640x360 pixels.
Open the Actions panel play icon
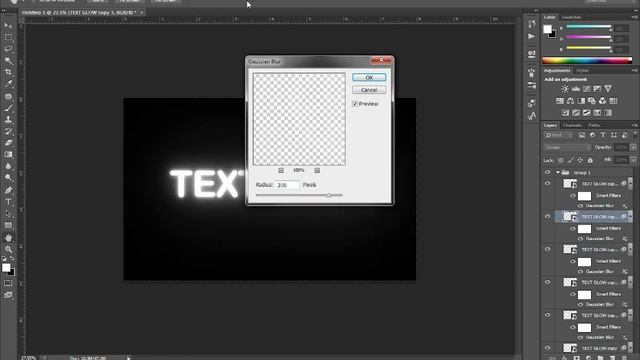click(x=531, y=36)
